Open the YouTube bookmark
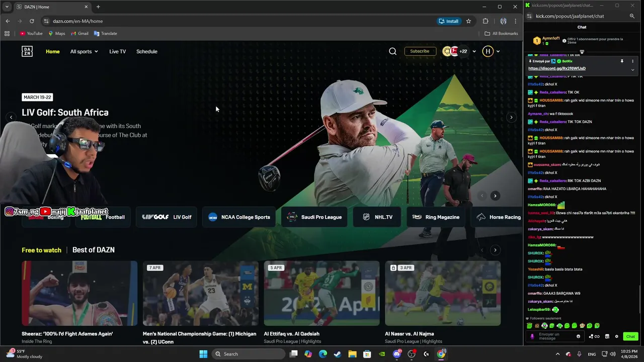 coord(31,34)
